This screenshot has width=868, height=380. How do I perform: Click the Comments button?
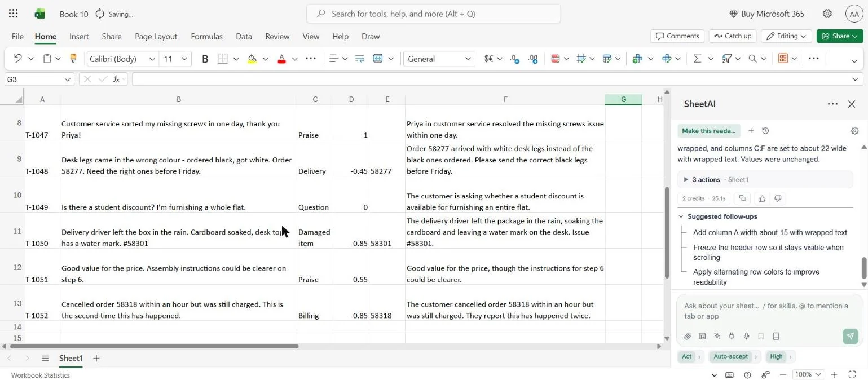coord(677,36)
